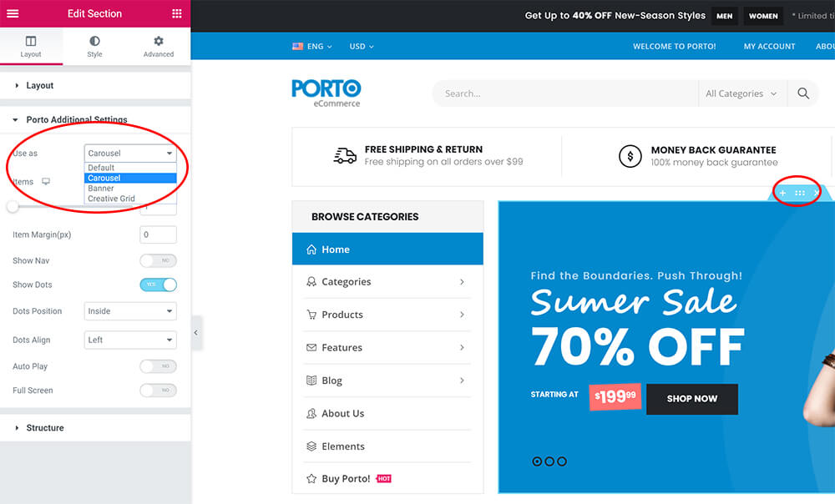
Task: Open the widgets grid panel icon
Action: (176, 13)
